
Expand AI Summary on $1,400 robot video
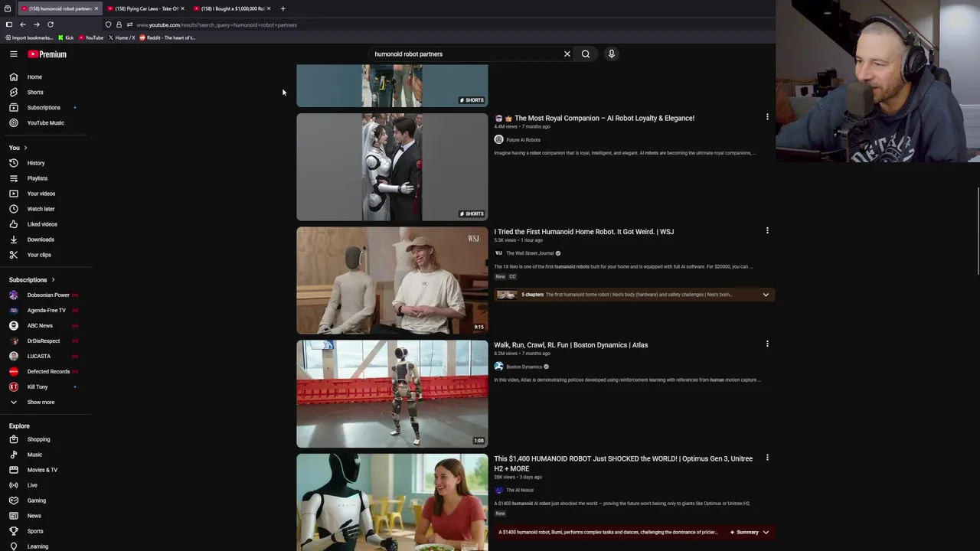coord(750,532)
